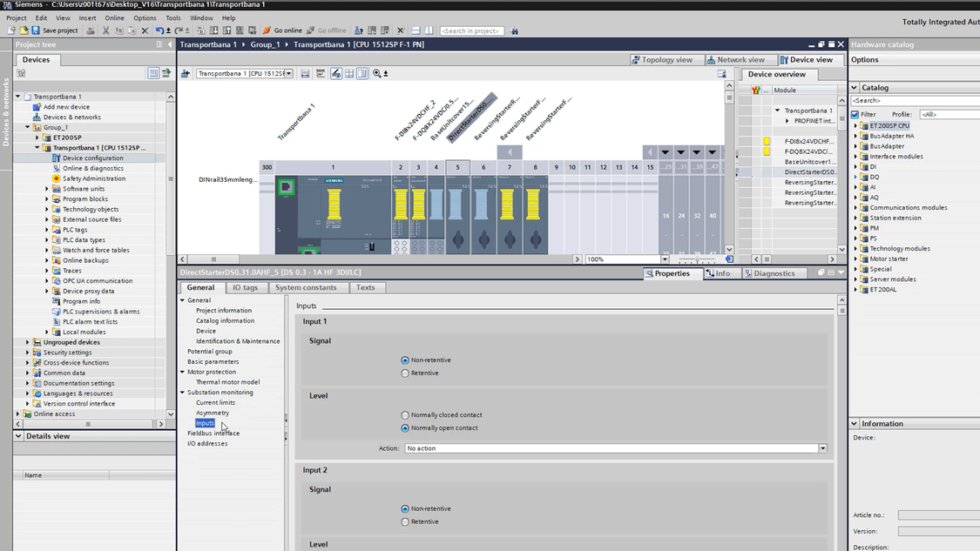The height and width of the screenshot is (551, 980).
Task: Click the Print icon in toolbar
Action: [91, 30]
